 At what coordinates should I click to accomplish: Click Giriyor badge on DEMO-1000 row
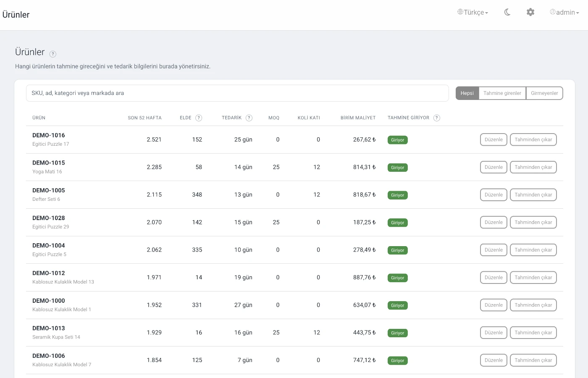(x=398, y=305)
